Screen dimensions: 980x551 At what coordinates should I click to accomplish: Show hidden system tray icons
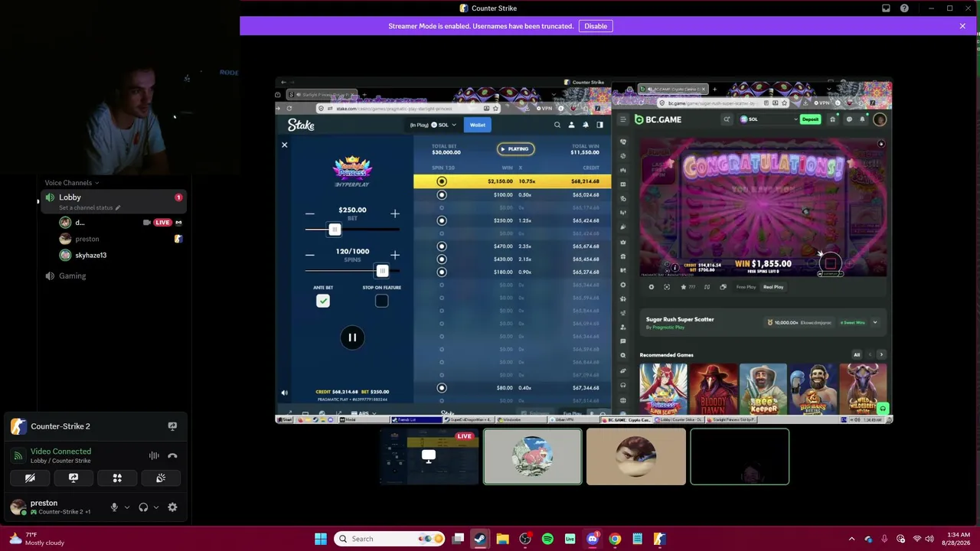coord(851,539)
